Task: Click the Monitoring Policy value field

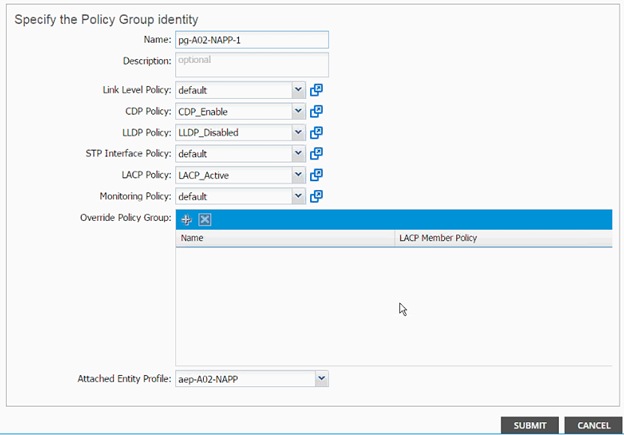Action: [x=234, y=196]
